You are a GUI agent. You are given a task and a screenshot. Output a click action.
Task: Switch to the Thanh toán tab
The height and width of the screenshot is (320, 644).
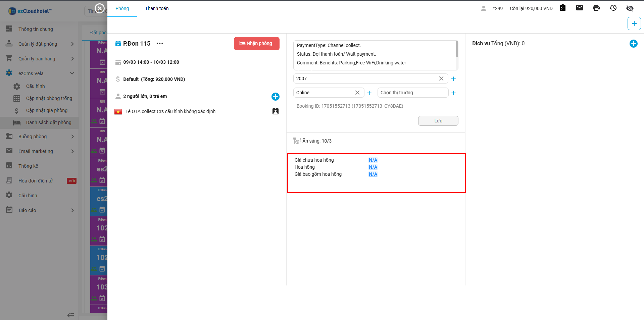[x=157, y=8]
